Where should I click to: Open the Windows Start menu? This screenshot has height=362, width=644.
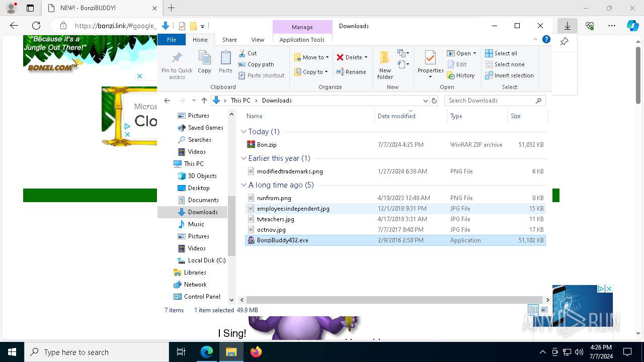(12, 352)
